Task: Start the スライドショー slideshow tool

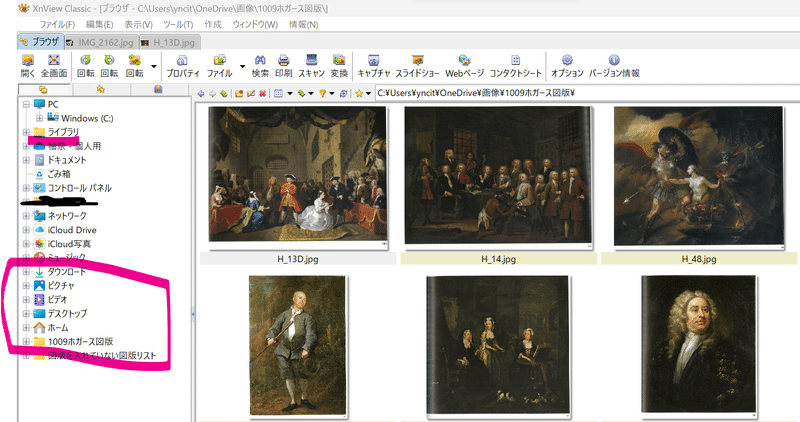Action: pyautogui.click(x=417, y=66)
